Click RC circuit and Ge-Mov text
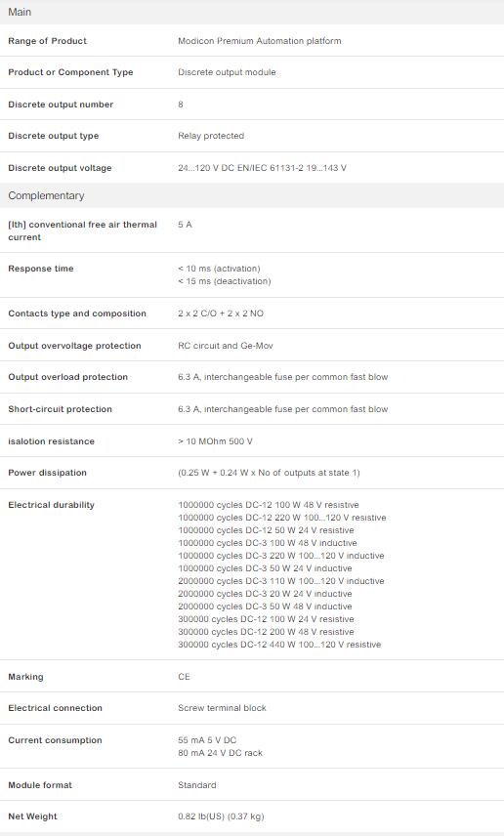Screen dimensions: 504x836 226,346
